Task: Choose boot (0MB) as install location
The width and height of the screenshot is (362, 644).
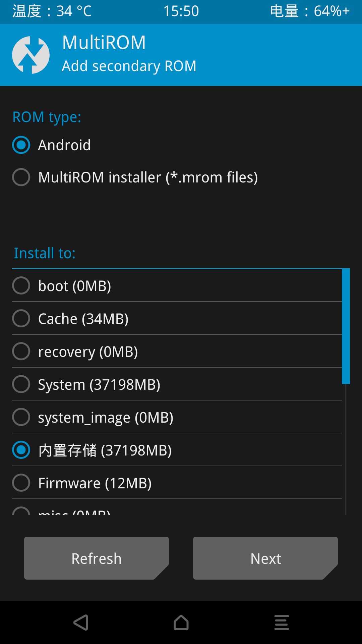Action: tap(177, 286)
